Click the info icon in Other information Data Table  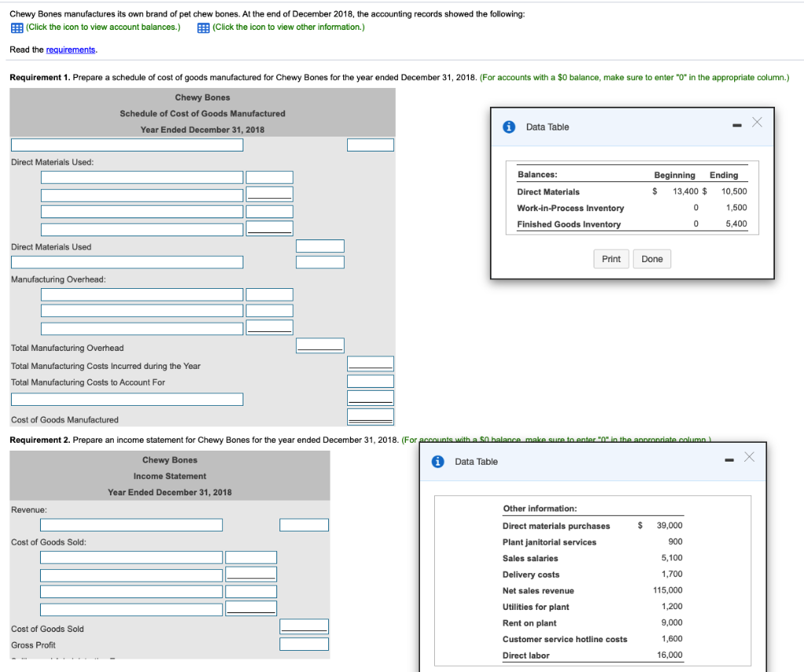click(x=437, y=462)
